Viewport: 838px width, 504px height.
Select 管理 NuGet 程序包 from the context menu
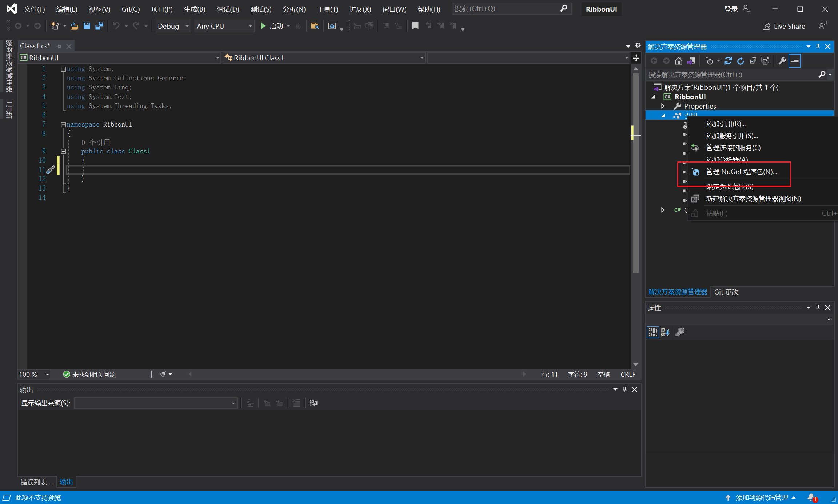click(x=741, y=172)
